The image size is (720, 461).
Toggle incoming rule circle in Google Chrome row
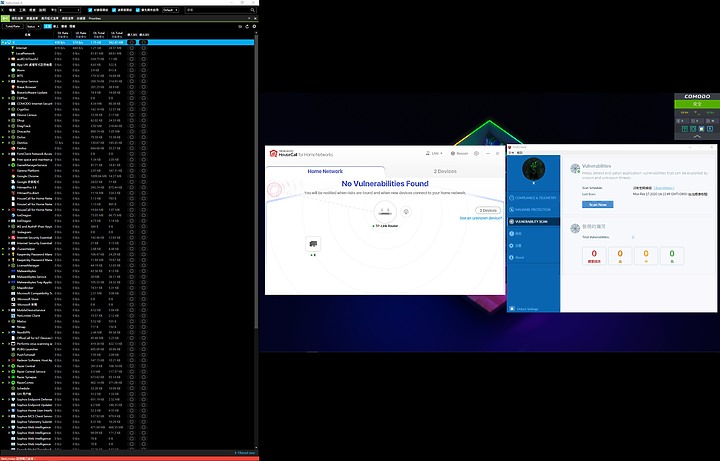tap(132, 176)
